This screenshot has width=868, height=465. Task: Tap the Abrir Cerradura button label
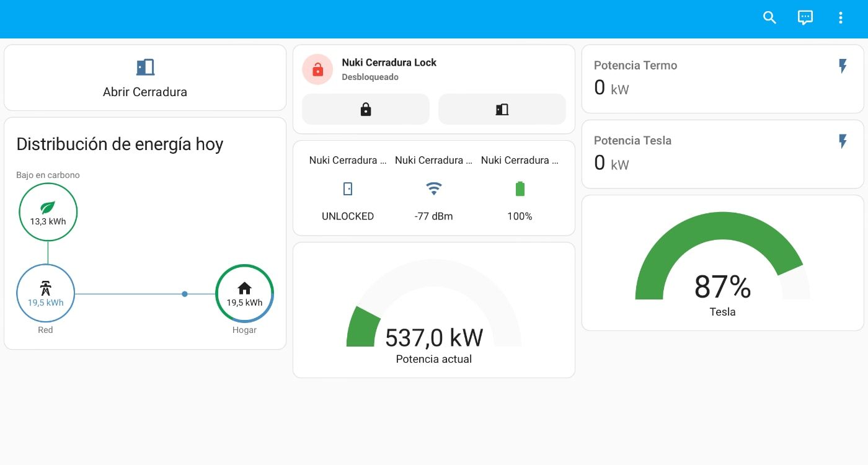pyautogui.click(x=145, y=92)
